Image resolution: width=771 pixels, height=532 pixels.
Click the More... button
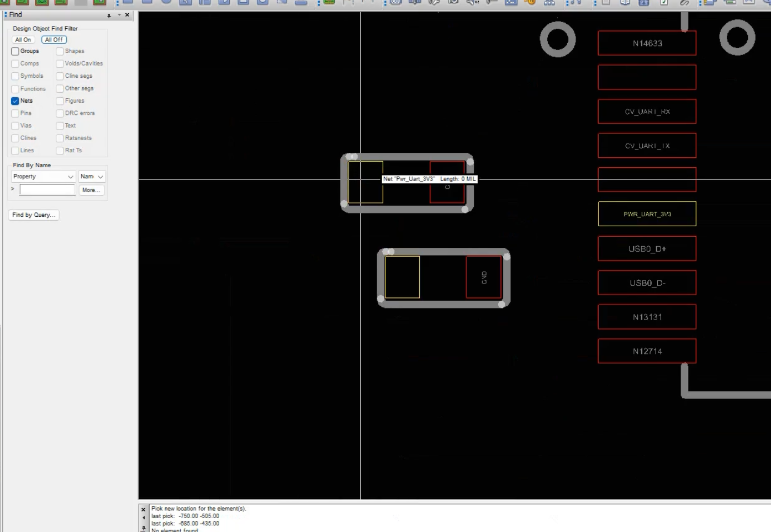pos(92,190)
